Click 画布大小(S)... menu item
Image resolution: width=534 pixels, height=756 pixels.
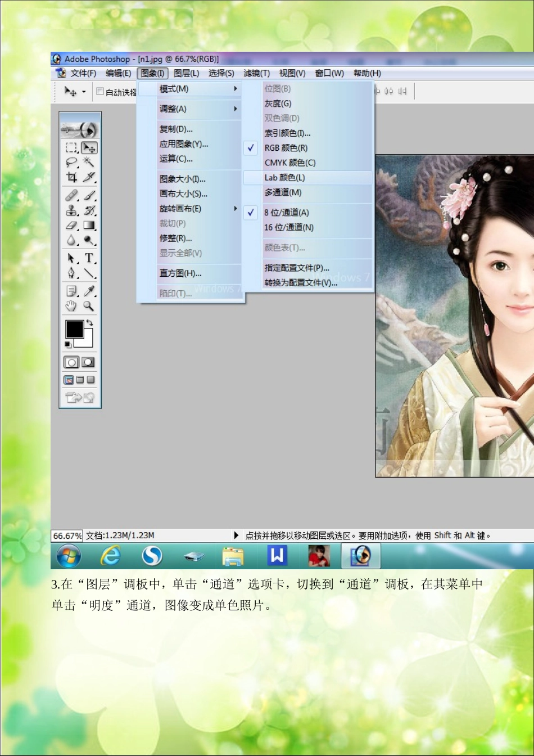click(x=191, y=194)
